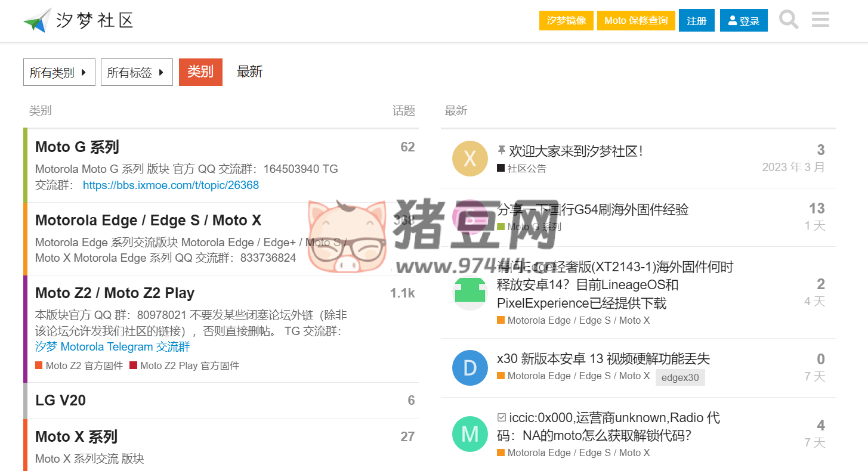
Task: Click the green avatar on LineageOS topic
Action: [470, 293]
